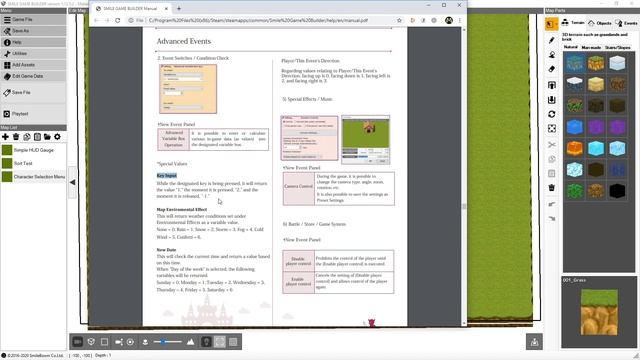Click the 3D view mode icon in bottom toolbar

[x=78, y=342]
